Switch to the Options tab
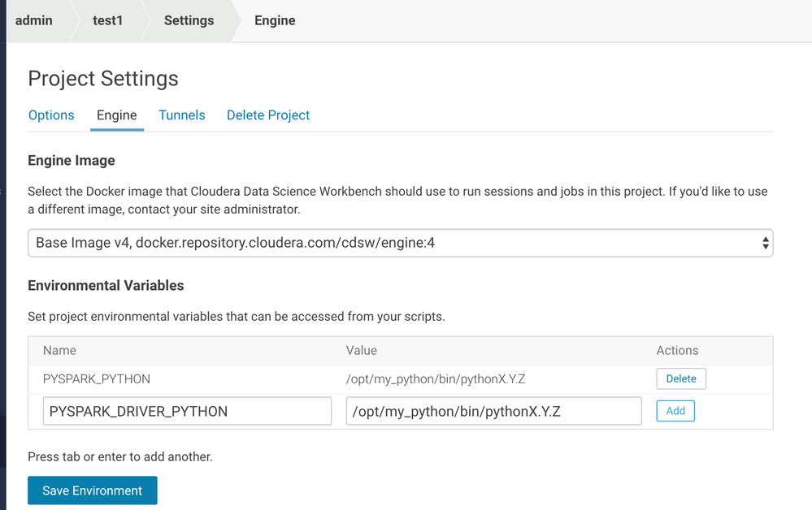This screenshot has height=510, width=812. click(51, 115)
